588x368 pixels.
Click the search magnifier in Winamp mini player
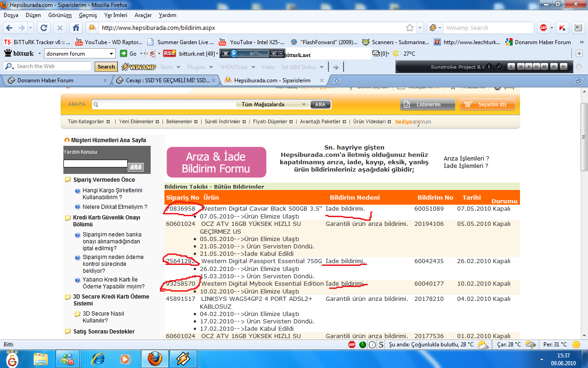(499, 67)
